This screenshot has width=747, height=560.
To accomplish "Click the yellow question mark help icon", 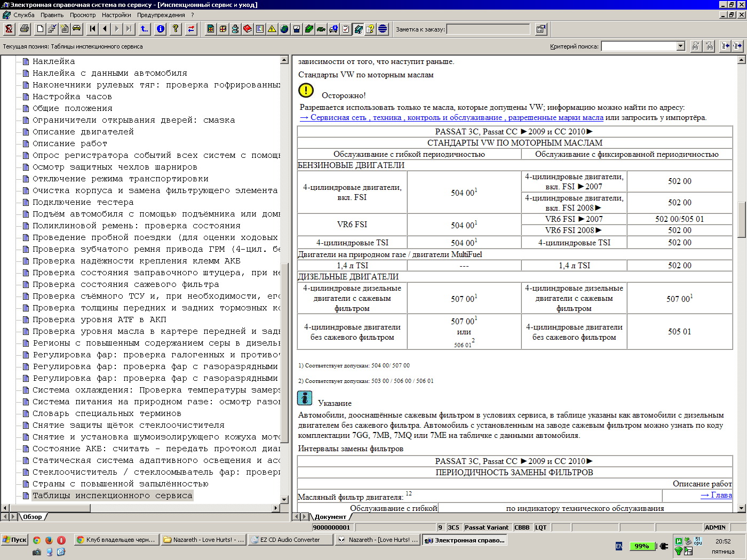I will [x=176, y=29].
